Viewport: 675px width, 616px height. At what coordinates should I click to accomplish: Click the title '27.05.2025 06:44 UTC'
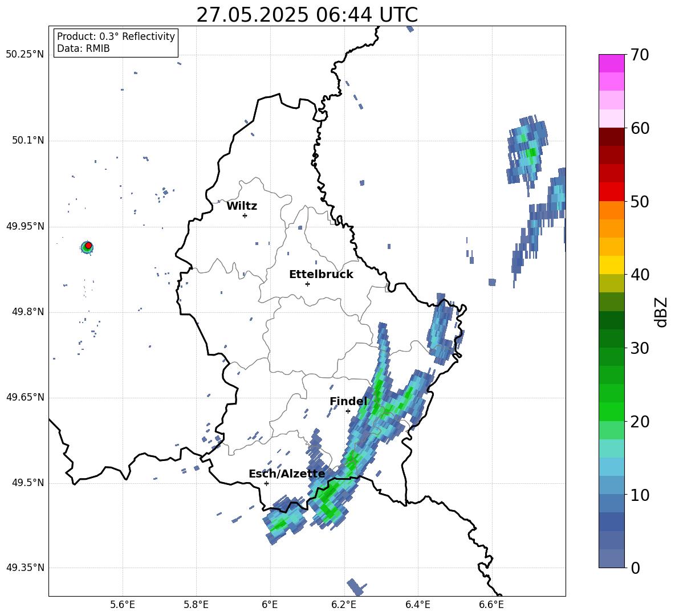(x=307, y=15)
